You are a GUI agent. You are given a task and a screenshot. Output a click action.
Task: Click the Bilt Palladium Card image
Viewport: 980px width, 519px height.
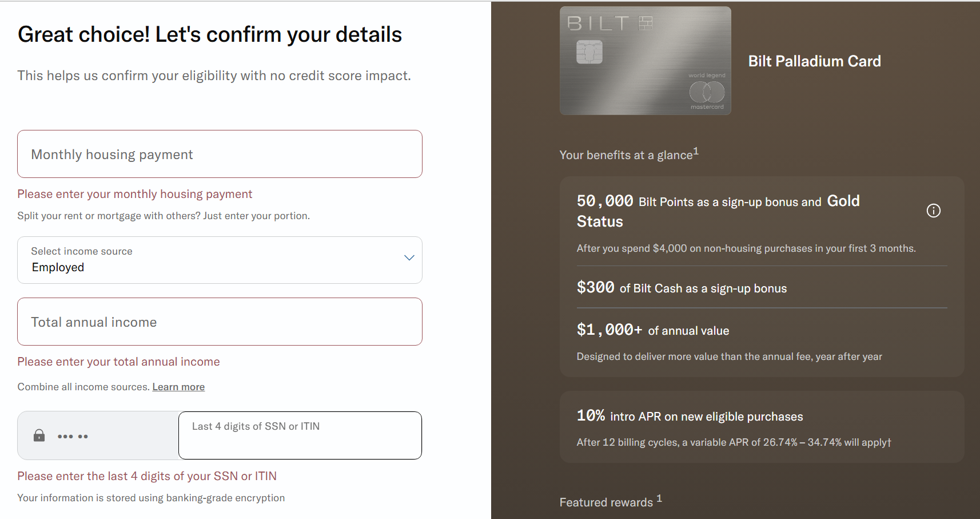pos(645,61)
